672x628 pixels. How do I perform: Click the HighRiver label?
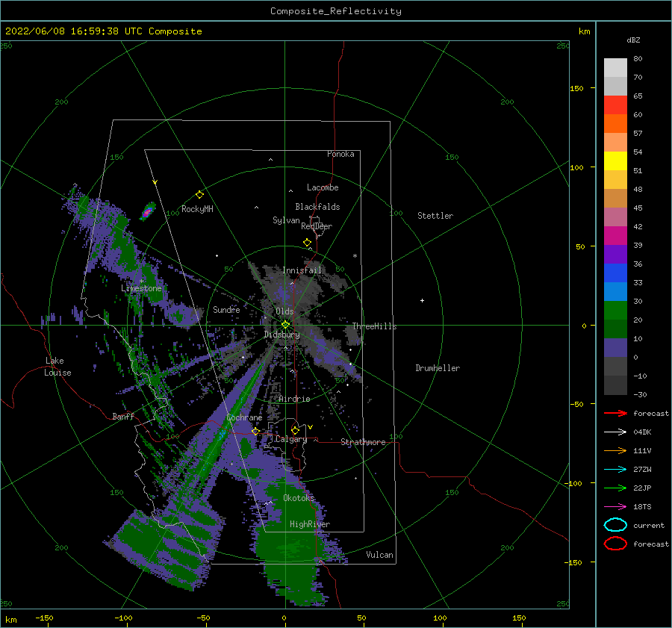point(310,524)
